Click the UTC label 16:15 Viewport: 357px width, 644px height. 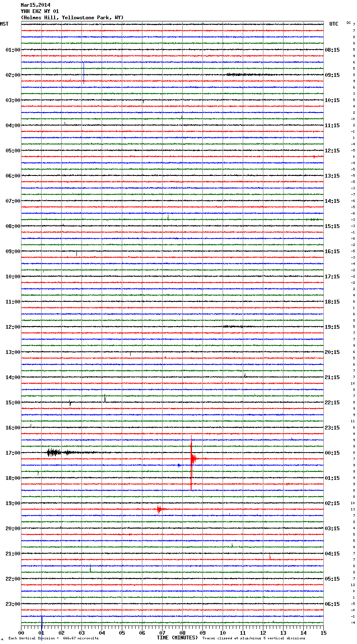pos(332,251)
